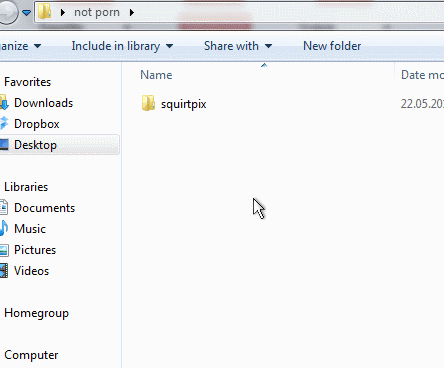
Task: Select Dropbox in Favorites
Action: point(37,124)
